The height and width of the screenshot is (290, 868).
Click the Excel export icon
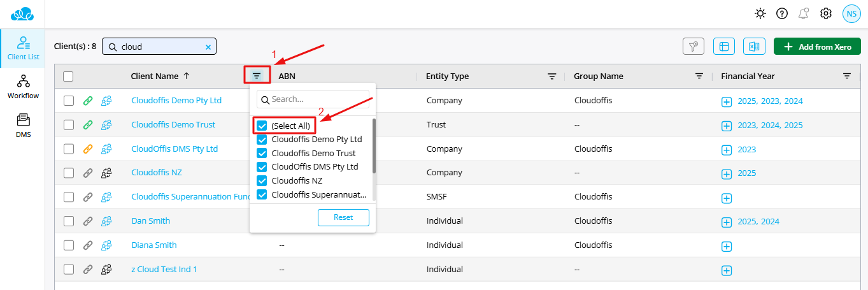754,47
